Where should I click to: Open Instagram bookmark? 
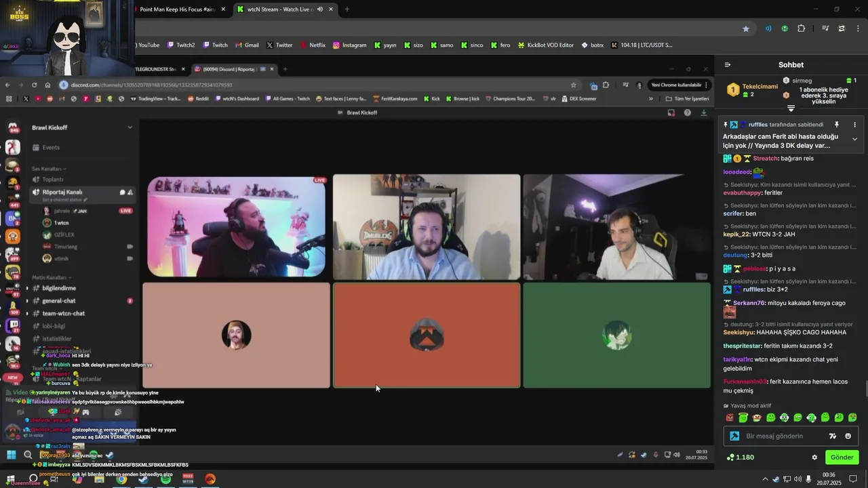(x=349, y=45)
